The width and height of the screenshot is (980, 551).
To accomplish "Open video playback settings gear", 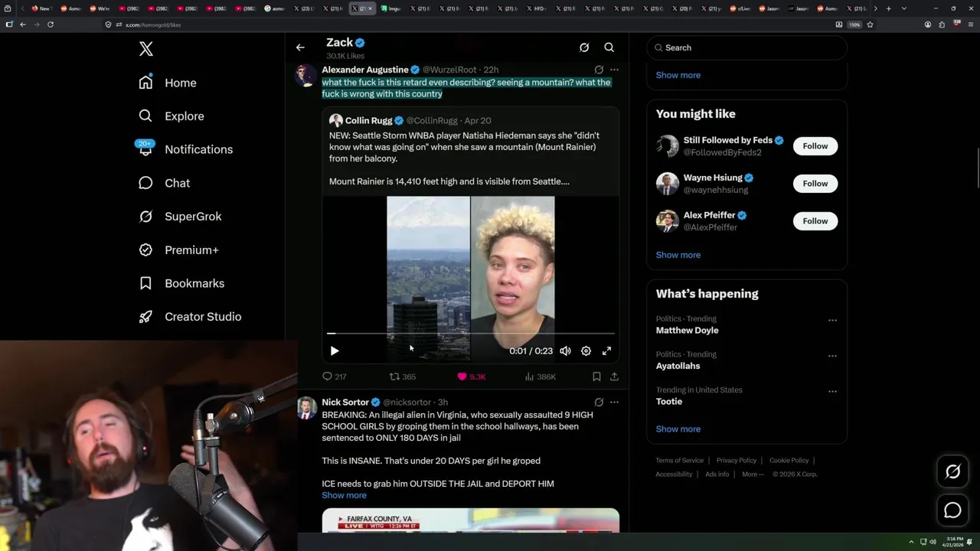I will [586, 350].
